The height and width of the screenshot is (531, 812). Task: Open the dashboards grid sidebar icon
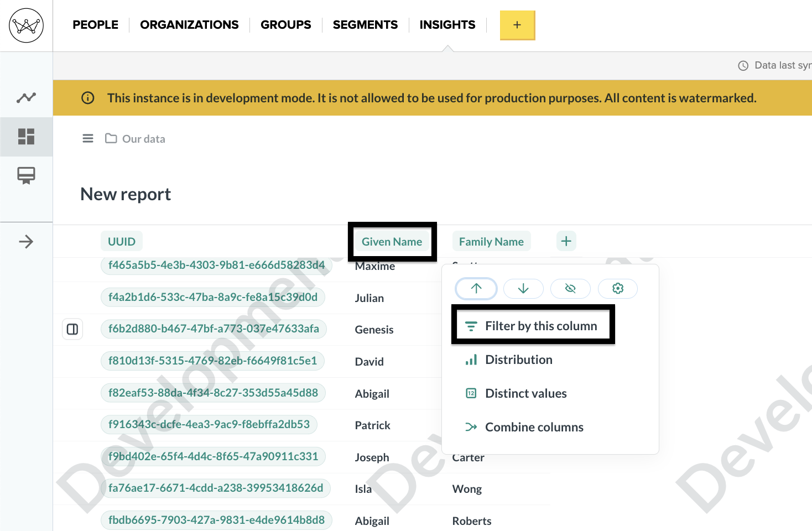coord(26,137)
